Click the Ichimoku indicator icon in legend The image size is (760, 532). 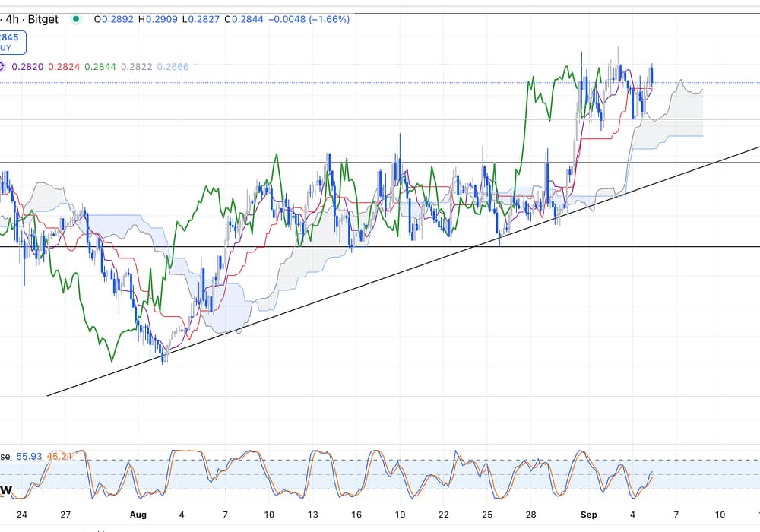click(2, 67)
